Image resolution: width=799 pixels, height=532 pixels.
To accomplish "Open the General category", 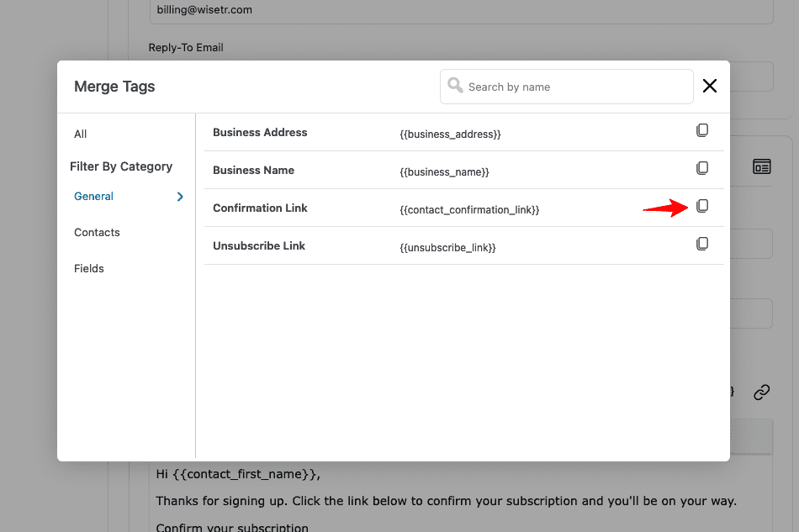I will (x=93, y=196).
